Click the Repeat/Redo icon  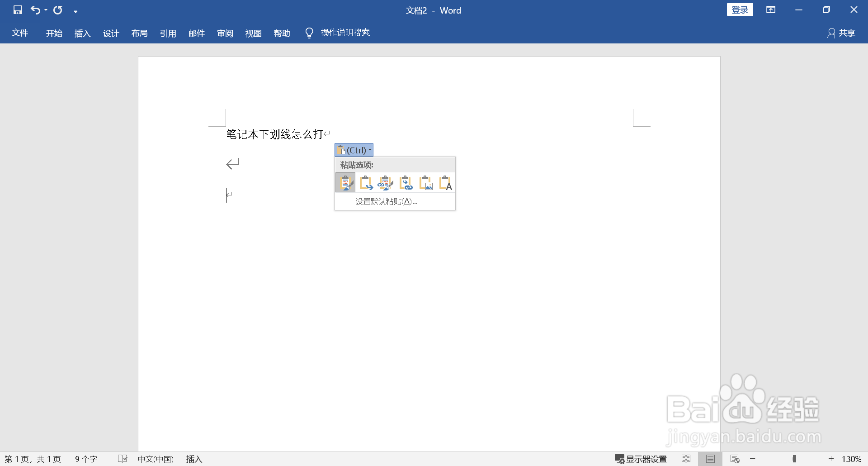coord(57,10)
